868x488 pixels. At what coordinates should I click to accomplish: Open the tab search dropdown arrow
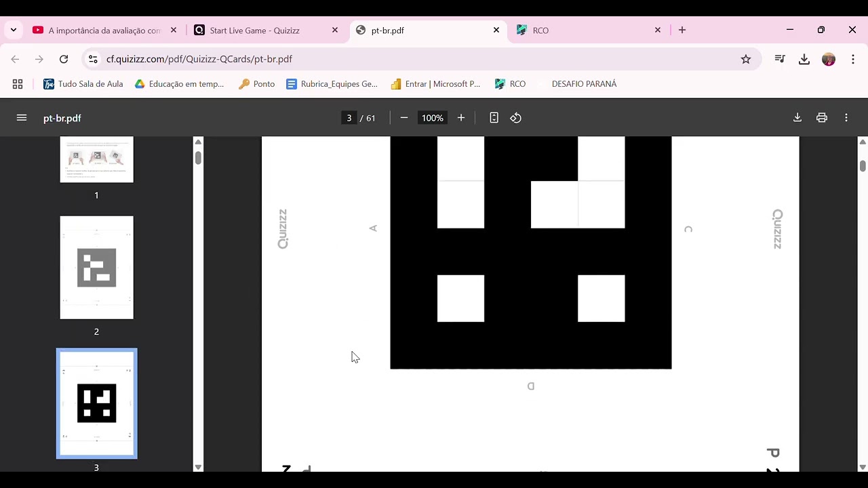coord(14,30)
